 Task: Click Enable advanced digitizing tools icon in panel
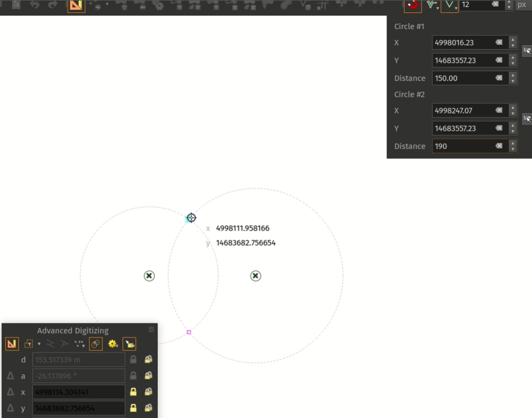click(11, 343)
